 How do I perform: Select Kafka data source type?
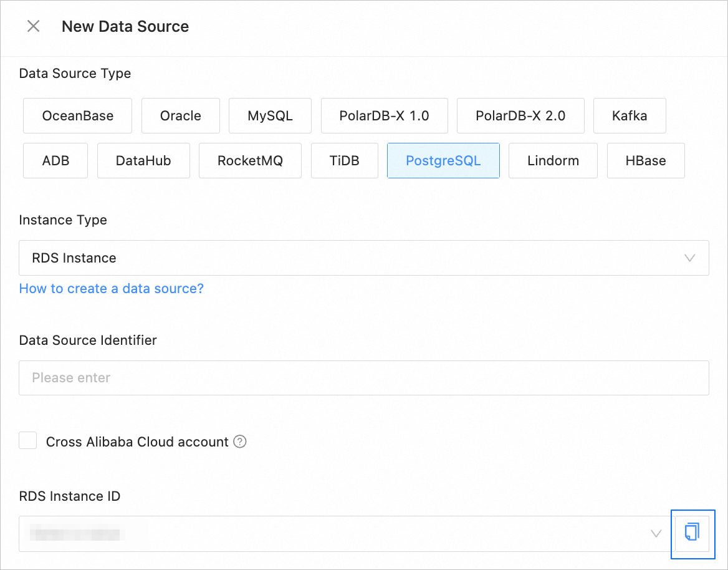[630, 115]
